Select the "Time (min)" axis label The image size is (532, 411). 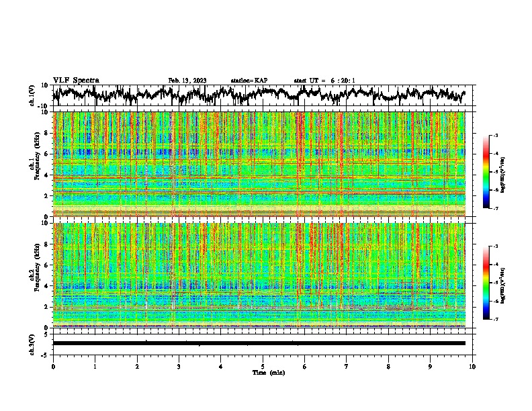(269, 373)
